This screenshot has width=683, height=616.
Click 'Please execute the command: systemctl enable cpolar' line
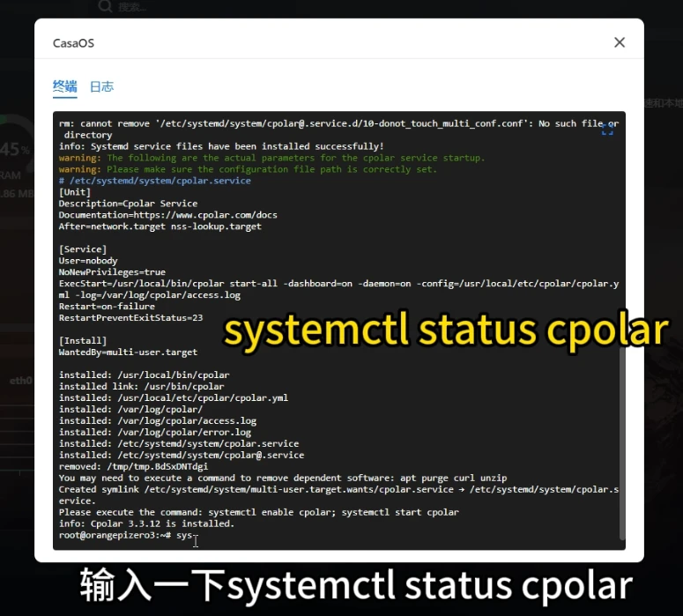pyautogui.click(x=259, y=512)
